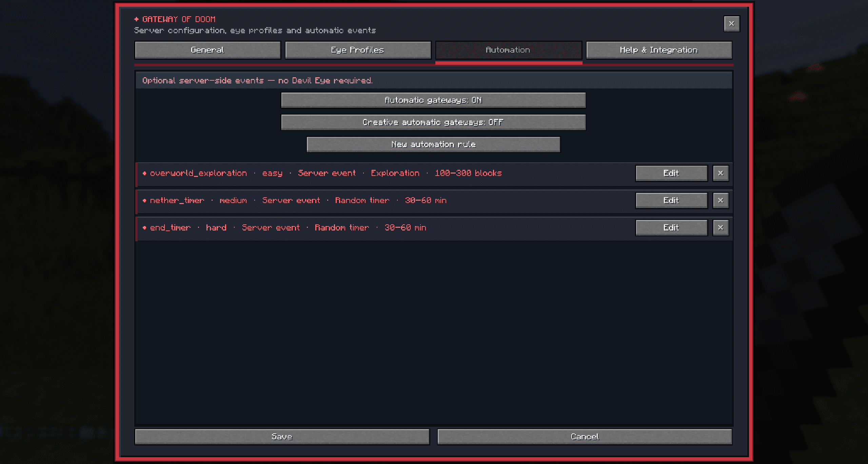Click the 'Optional server-side events' notice text

pyautogui.click(x=257, y=81)
